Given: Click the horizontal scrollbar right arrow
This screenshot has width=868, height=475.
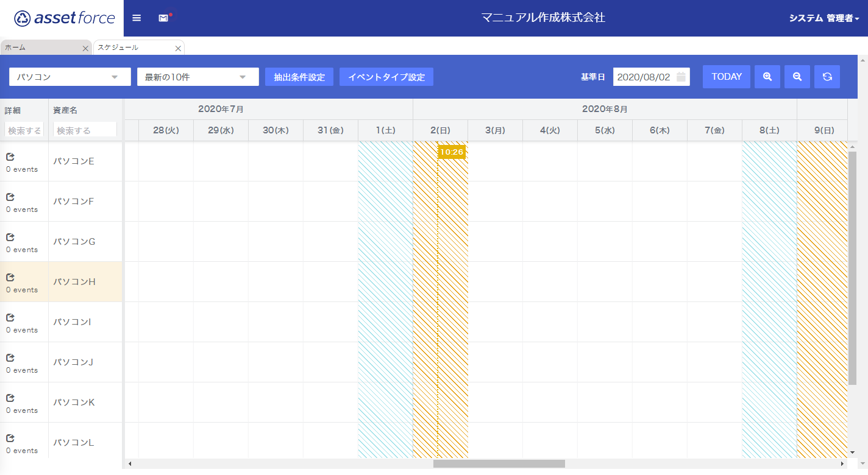Looking at the screenshot, I should point(843,464).
